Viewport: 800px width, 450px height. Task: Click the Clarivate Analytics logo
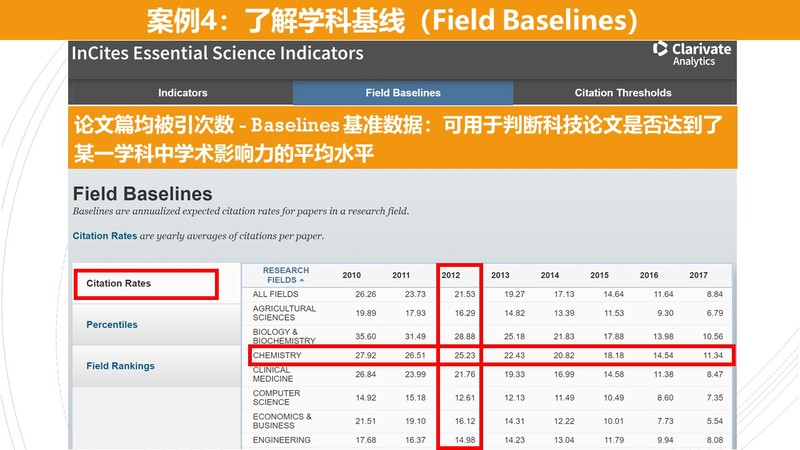coord(691,54)
